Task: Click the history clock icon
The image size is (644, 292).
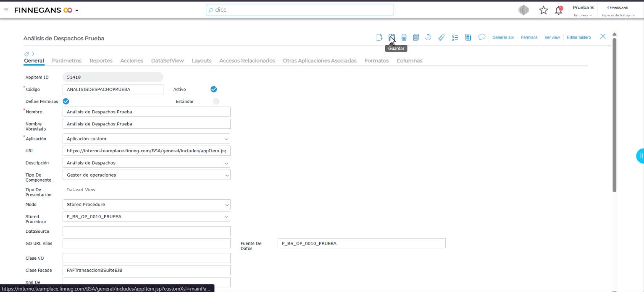Action: click(x=428, y=37)
